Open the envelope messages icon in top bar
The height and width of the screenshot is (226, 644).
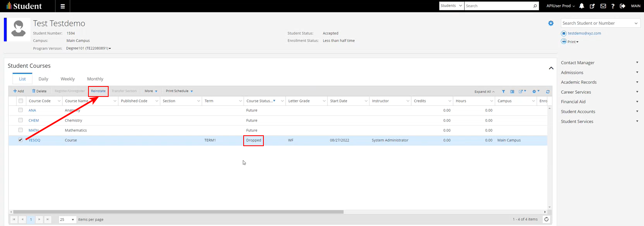pyautogui.click(x=603, y=6)
